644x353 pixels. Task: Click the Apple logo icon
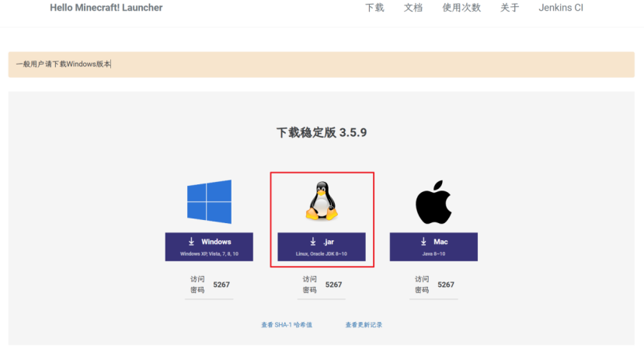(433, 202)
